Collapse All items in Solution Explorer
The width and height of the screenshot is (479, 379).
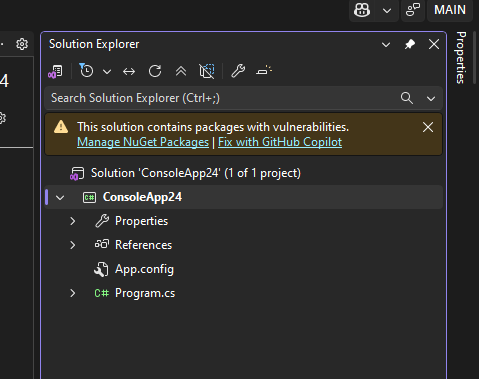[181, 71]
